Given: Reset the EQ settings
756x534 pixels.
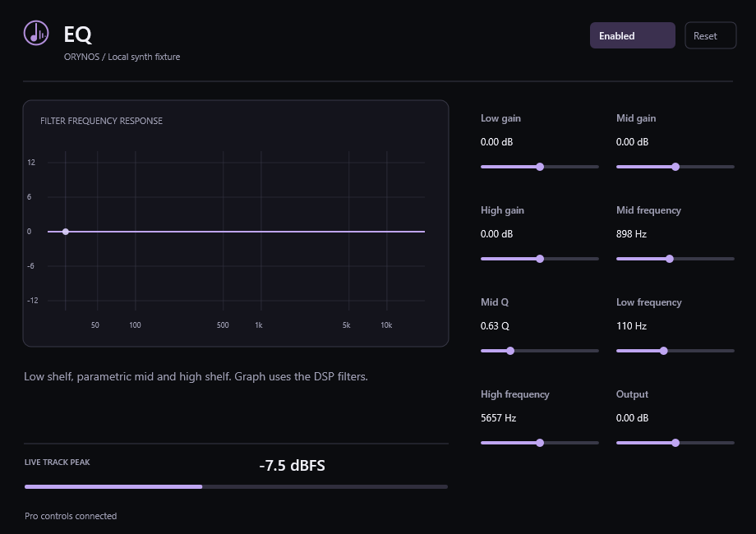Looking at the screenshot, I should (710, 35).
